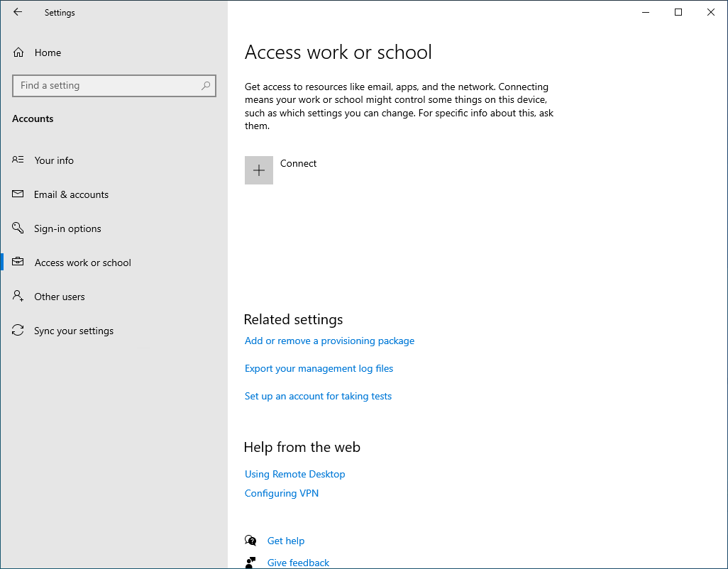This screenshot has height=569, width=728.
Task: Open the Configuring VPN help link
Action: [281, 493]
